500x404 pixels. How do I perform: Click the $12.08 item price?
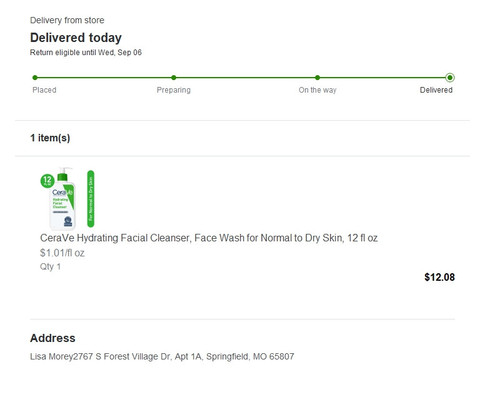(x=439, y=277)
